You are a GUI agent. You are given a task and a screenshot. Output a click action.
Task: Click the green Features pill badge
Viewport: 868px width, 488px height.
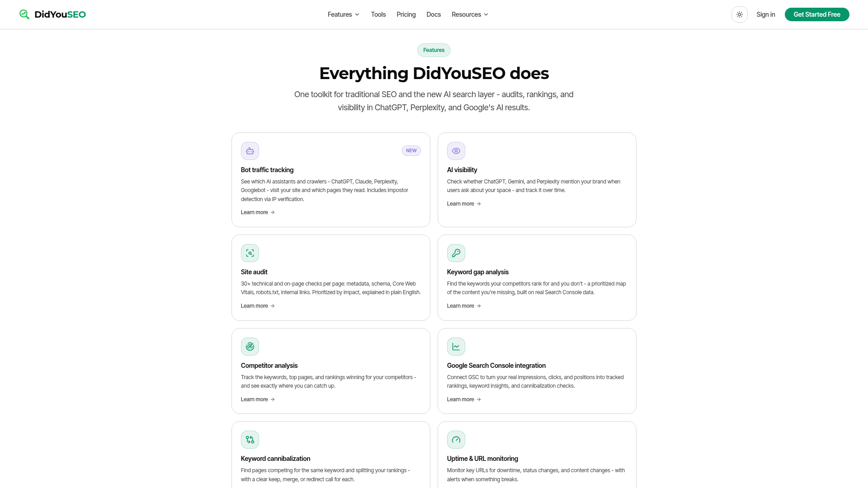[434, 50]
